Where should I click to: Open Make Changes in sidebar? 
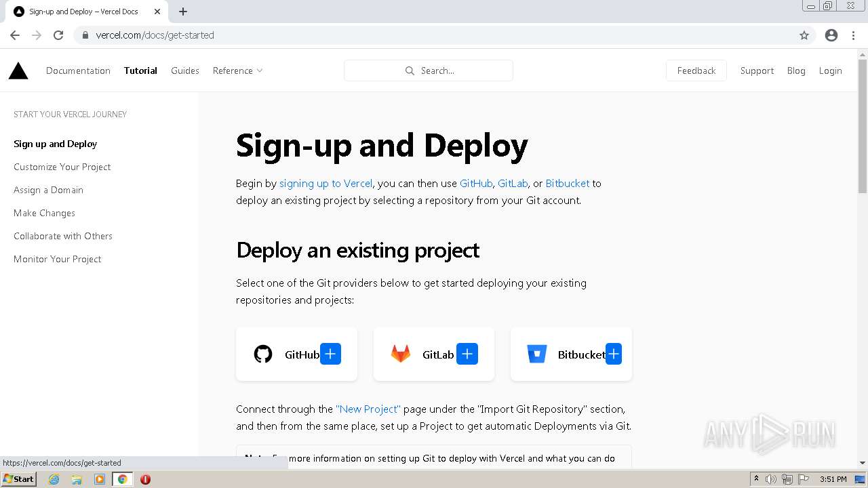click(x=44, y=213)
